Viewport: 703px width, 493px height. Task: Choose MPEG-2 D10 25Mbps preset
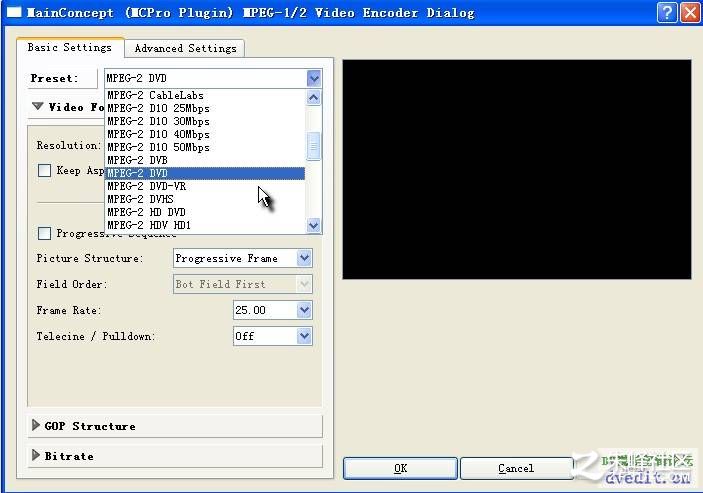(x=205, y=108)
